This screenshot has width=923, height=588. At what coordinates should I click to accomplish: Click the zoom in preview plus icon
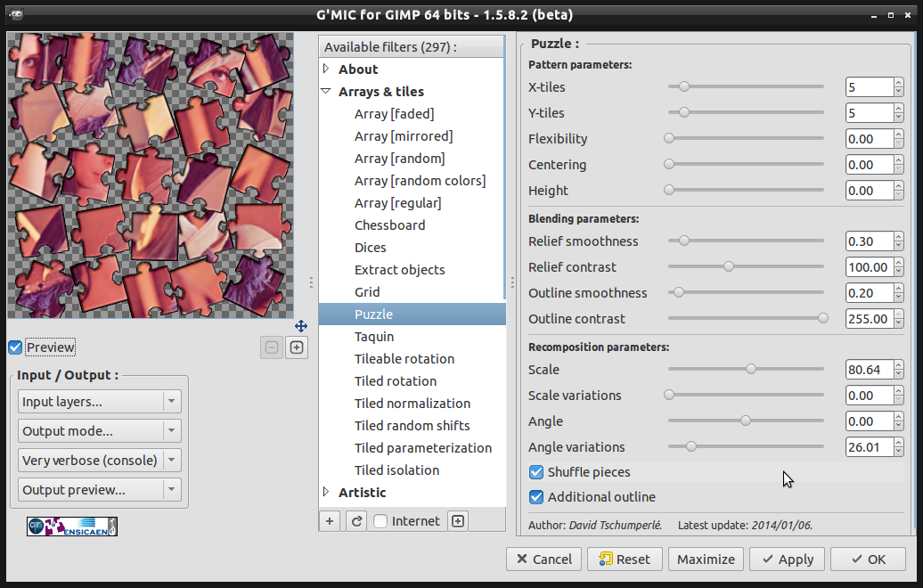click(297, 347)
